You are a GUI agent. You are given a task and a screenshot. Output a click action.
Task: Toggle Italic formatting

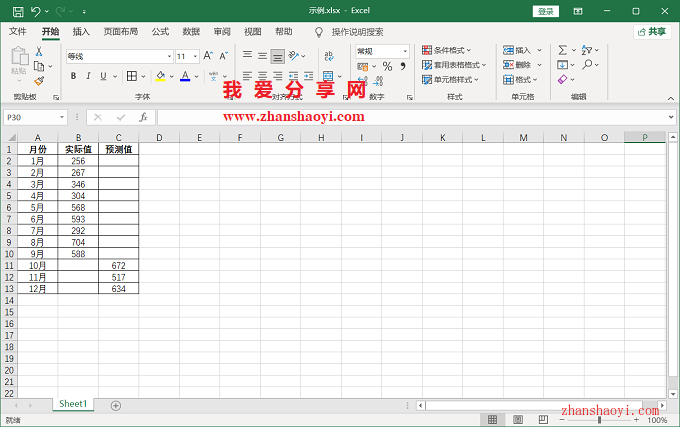pyautogui.click(x=88, y=76)
